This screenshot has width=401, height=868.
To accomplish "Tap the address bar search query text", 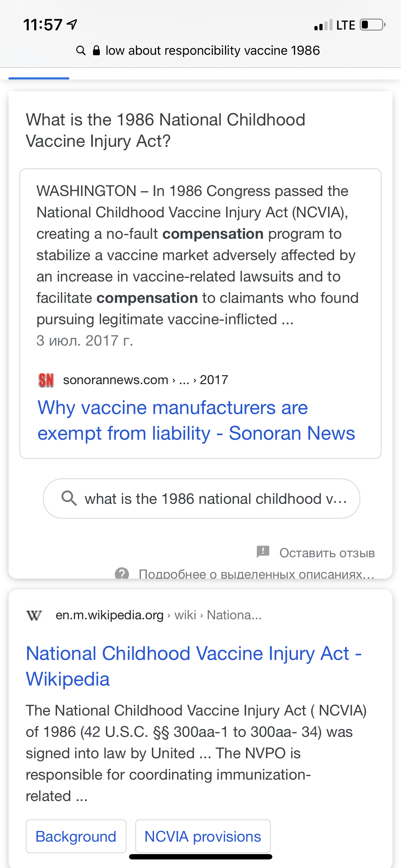I will pyautogui.click(x=212, y=51).
